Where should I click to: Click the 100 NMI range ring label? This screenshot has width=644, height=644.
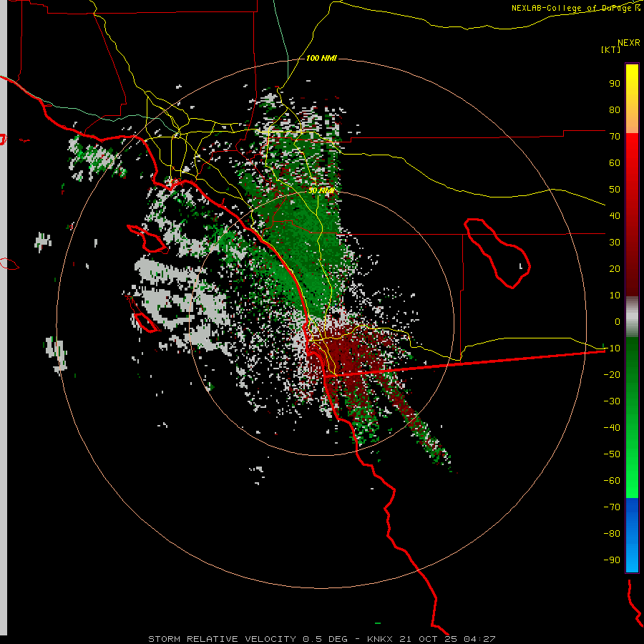[x=321, y=58]
